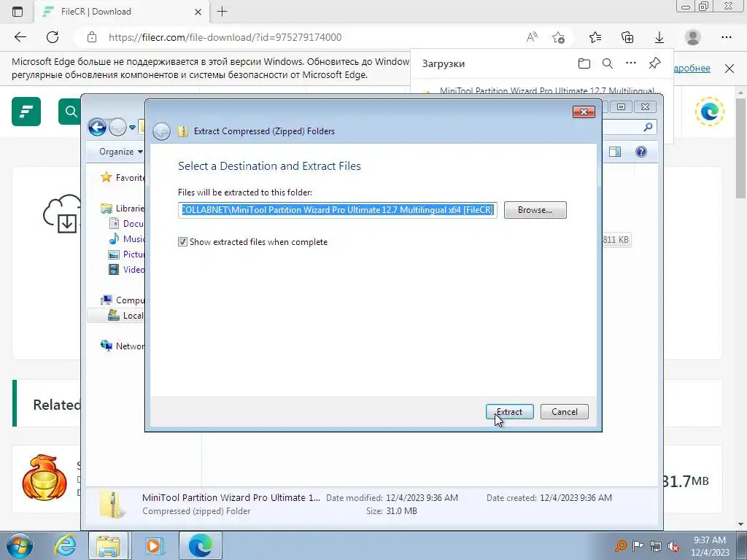The height and width of the screenshot is (560, 747).
Task: Select the FileCR | Download tab
Action: (x=122, y=12)
